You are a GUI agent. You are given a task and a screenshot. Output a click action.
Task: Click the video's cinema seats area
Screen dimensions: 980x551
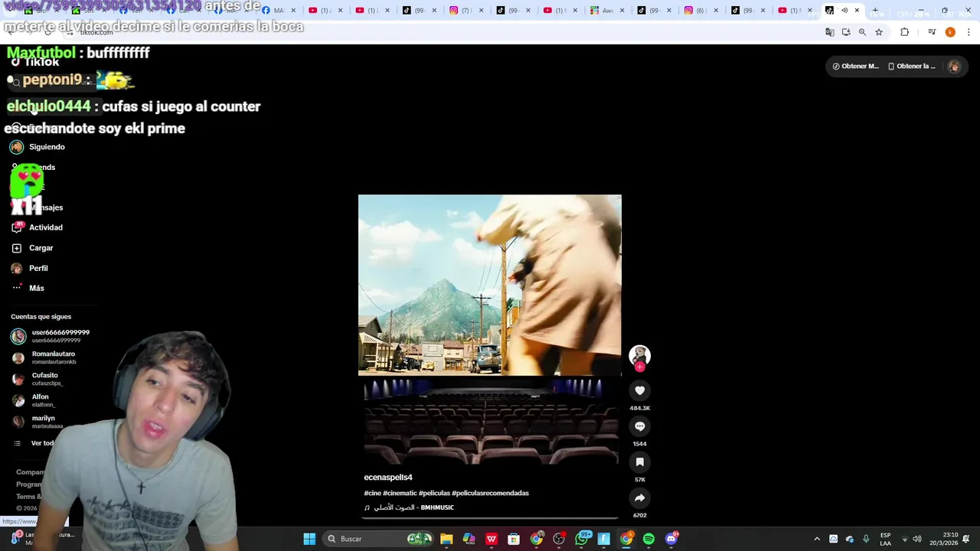(x=491, y=422)
